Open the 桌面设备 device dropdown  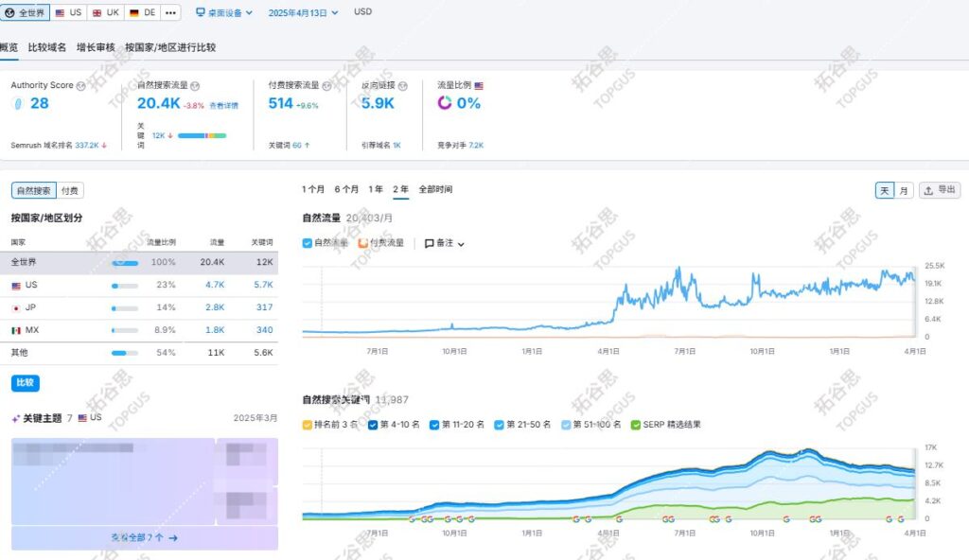click(x=224, y=12)
